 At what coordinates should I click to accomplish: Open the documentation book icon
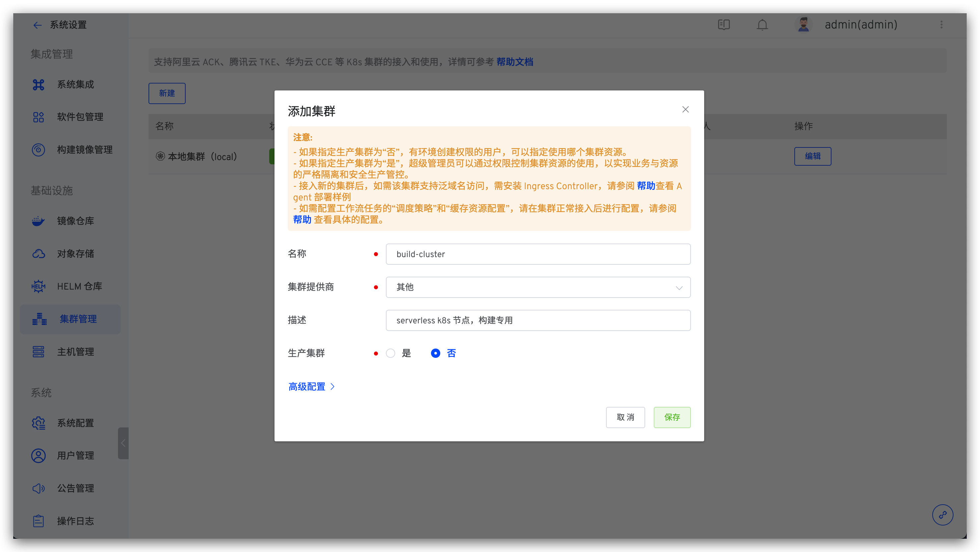[724, 25]
